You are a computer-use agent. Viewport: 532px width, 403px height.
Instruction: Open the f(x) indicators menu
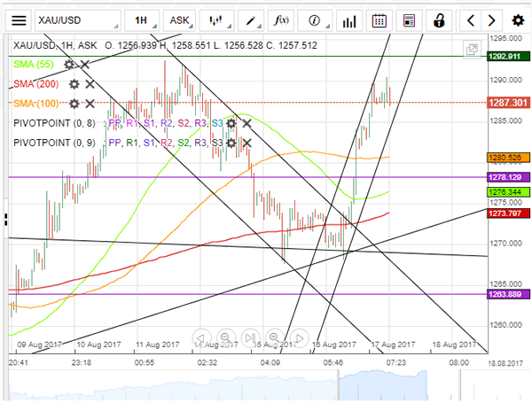[x=281, y=20]
